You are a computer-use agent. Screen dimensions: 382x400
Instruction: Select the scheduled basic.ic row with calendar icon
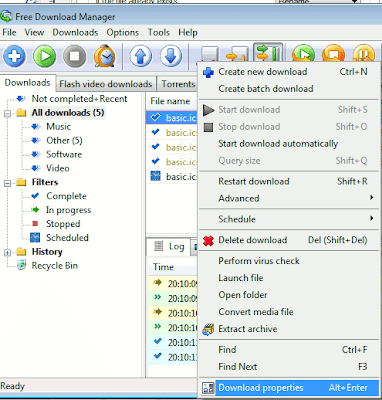coord(172,176)
